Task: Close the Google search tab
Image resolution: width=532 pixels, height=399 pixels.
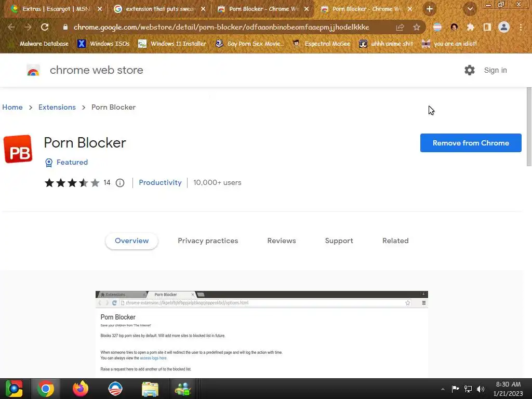Action: click(203, 9)
